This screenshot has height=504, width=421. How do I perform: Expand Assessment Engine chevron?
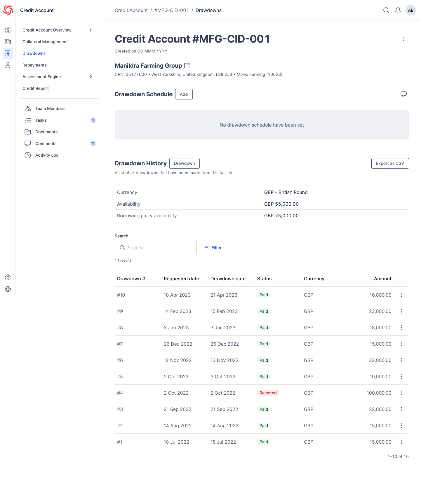pyautogui.click(x=91, y=77)
